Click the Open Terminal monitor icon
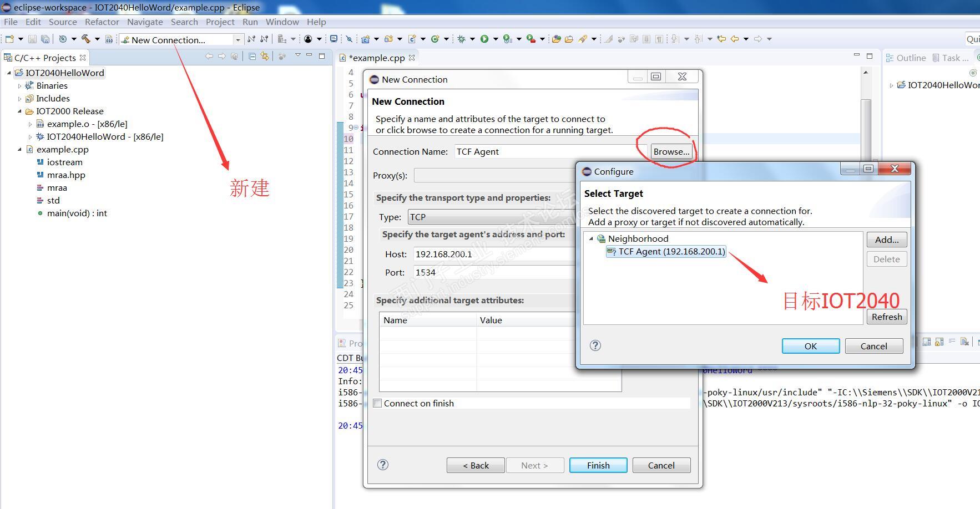This screenshot has height=509, width=980. tap(334, 39)
